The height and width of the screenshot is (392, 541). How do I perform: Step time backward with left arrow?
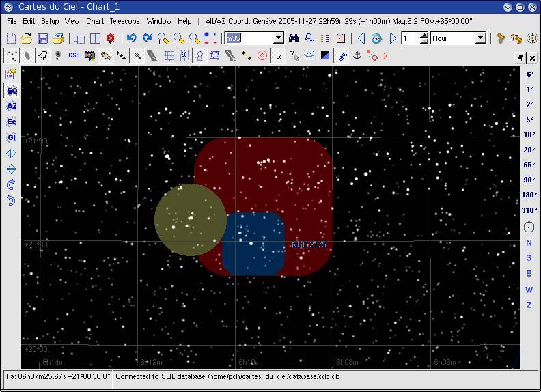[x=361, y=38]
